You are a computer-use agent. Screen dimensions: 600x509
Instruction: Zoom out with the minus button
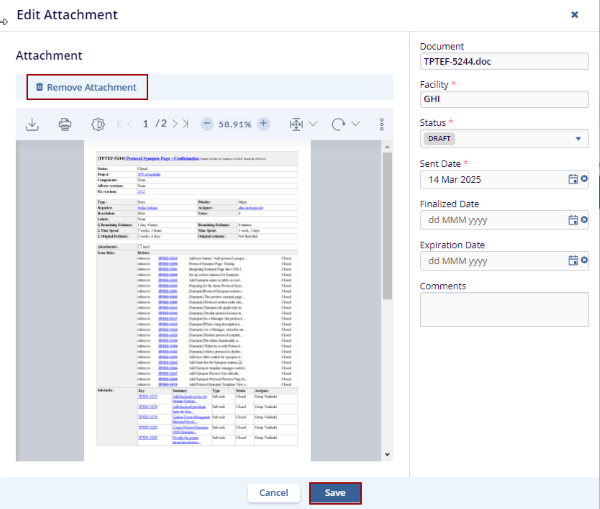pyautogui.click(x=207, y=124)
